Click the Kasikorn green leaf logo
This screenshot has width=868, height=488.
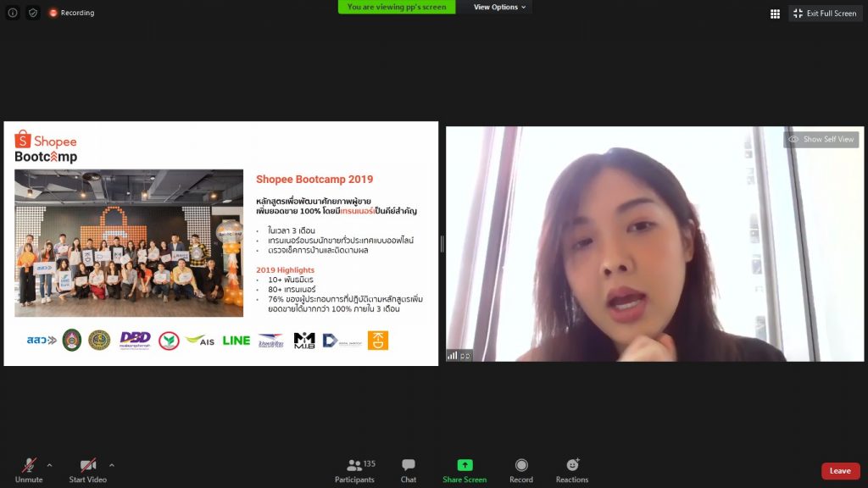point(169,341)
